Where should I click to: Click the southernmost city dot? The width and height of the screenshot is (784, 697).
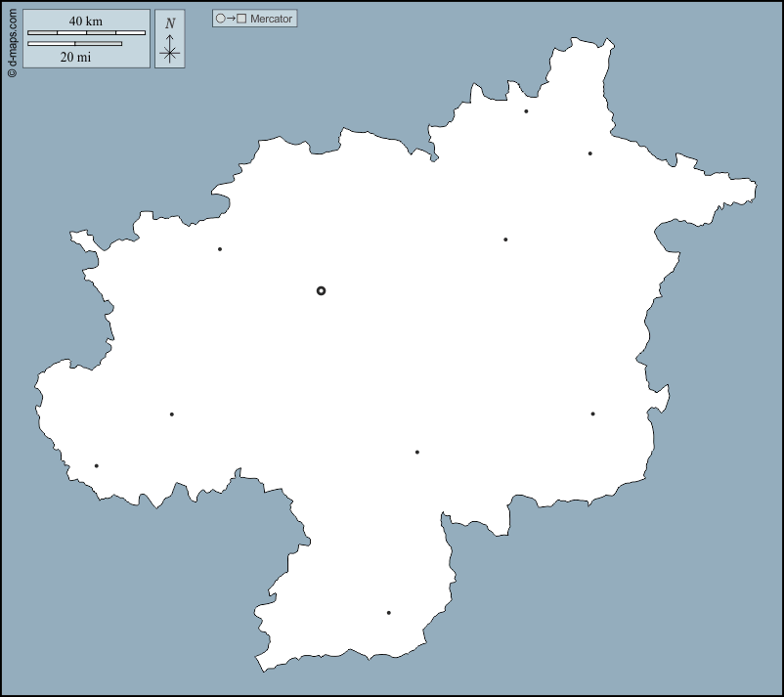(x=388, y=613)
